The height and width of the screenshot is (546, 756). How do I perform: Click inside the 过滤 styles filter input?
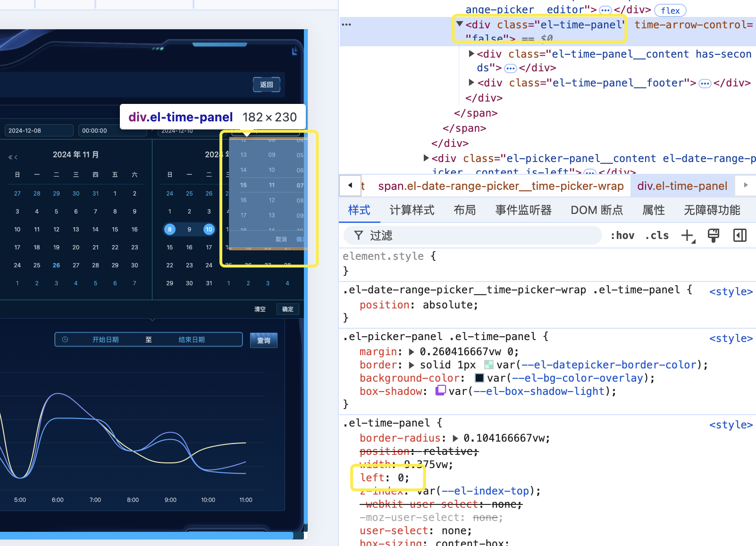[x=425, y=235]
